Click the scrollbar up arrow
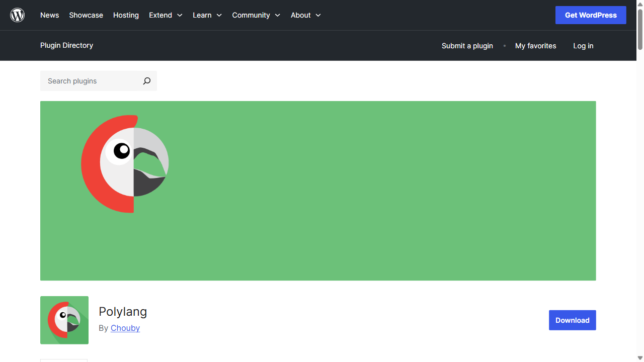The image size is (644, 362). tap(640, 4)
